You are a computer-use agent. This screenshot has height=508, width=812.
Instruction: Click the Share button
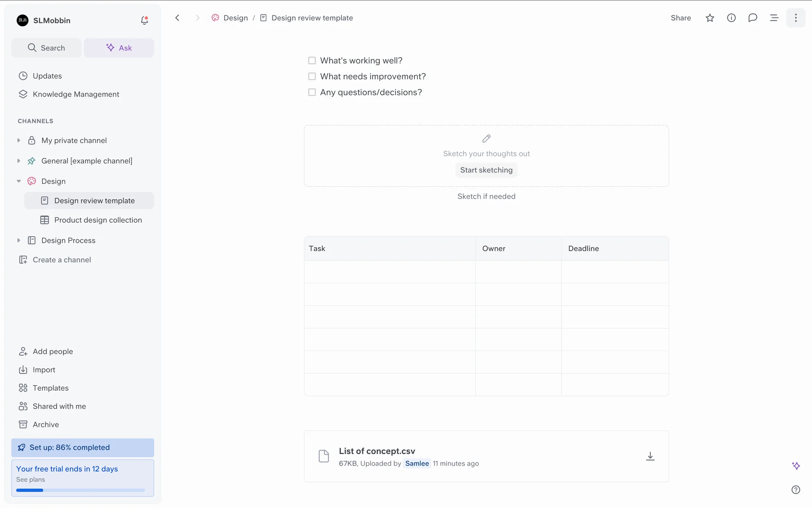click(680, 18)
